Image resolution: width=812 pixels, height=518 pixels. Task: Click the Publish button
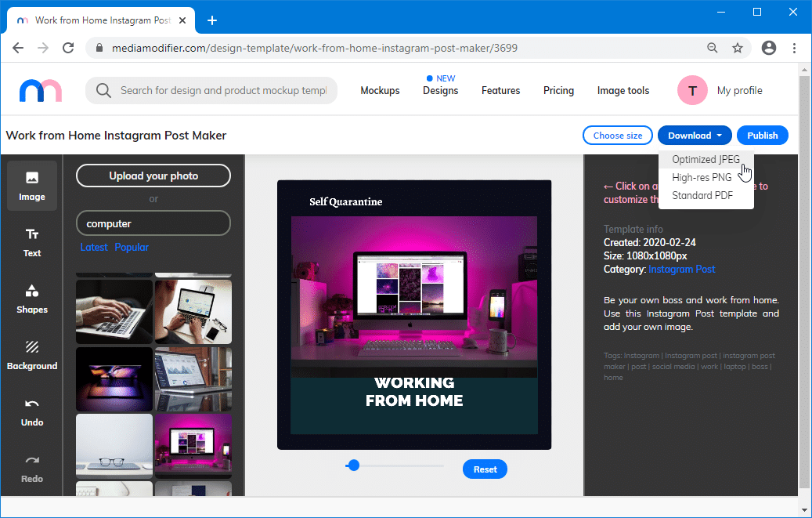pos(762,136)
